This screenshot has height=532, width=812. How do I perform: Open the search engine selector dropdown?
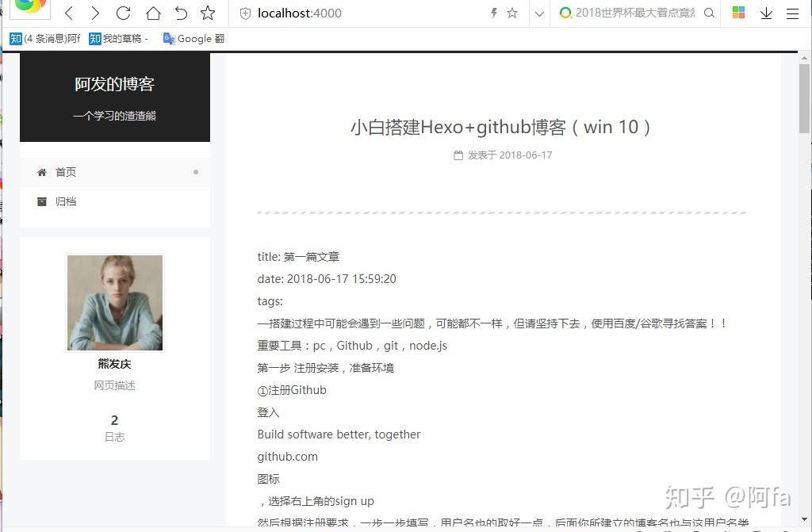[x=566, y=13]
